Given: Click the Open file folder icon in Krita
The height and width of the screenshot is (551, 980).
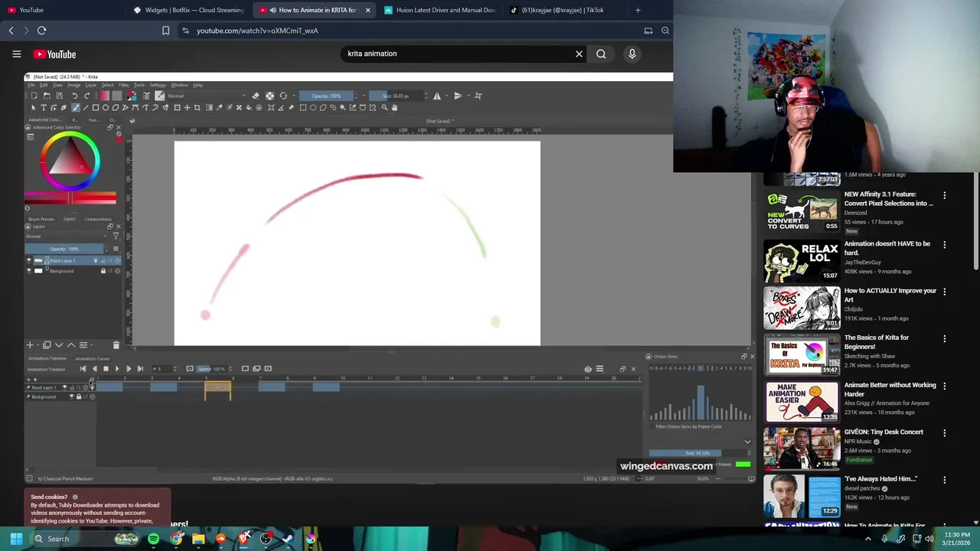Looking at the screenshot, I should pos(47,96).
